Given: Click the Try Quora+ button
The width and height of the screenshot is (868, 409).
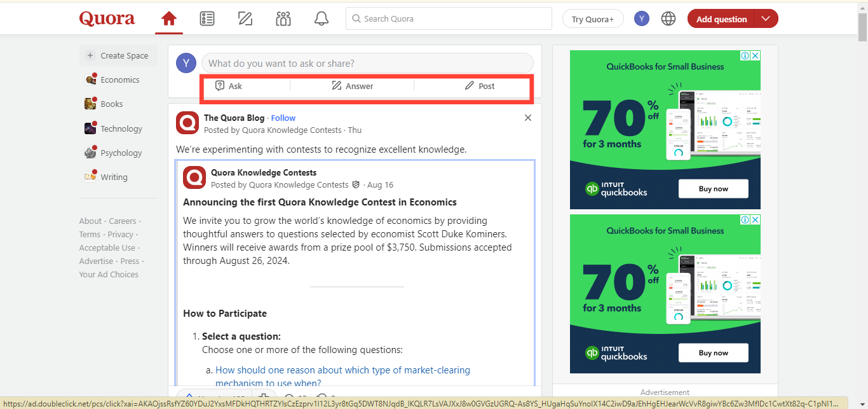Looking at the screenshot, I should click(x=592, y=18).
